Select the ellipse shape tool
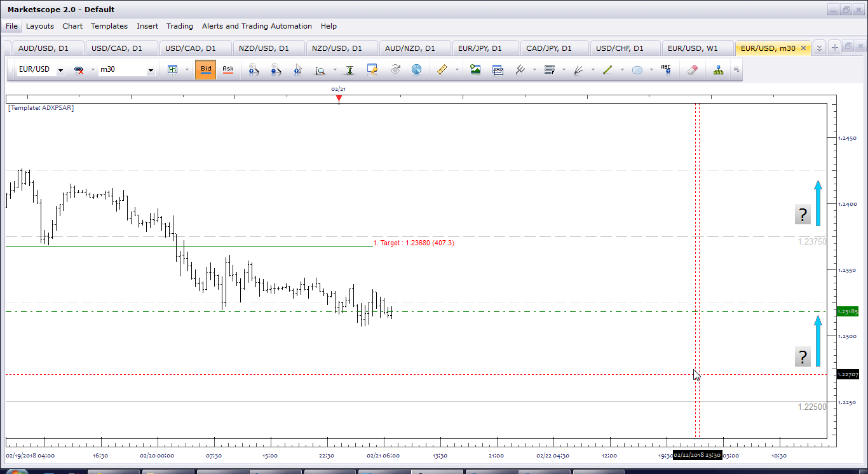The height and width of the screenshot is (474, 868). (637, 70)
